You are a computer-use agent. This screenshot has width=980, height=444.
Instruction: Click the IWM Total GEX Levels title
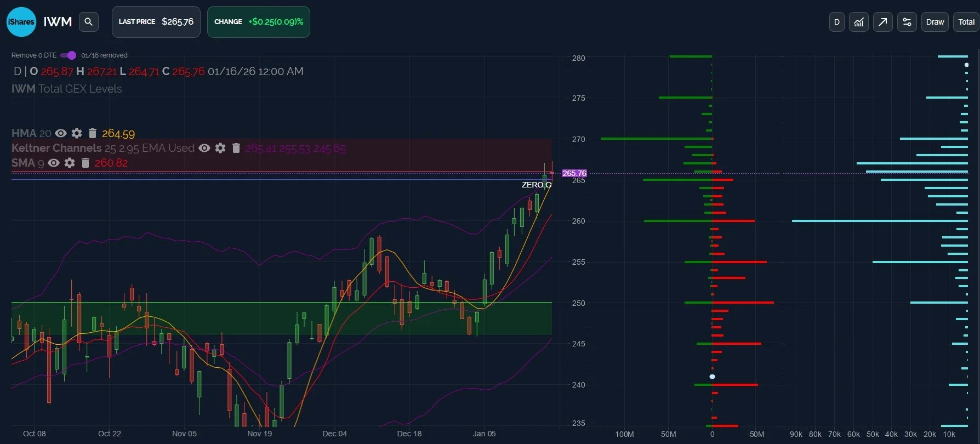[67, 89]
